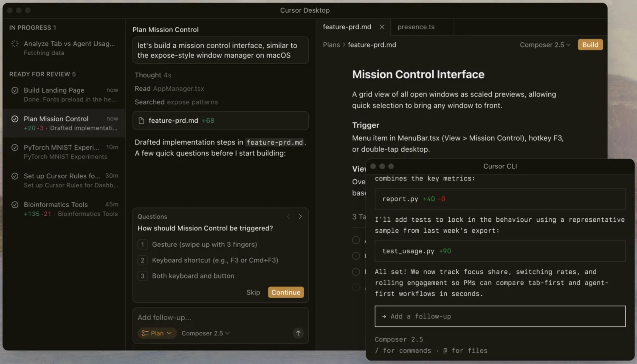Check the first task circle in the feature-prd.md plan
Screen dimensions: 637x364
[x=356, y=240]
